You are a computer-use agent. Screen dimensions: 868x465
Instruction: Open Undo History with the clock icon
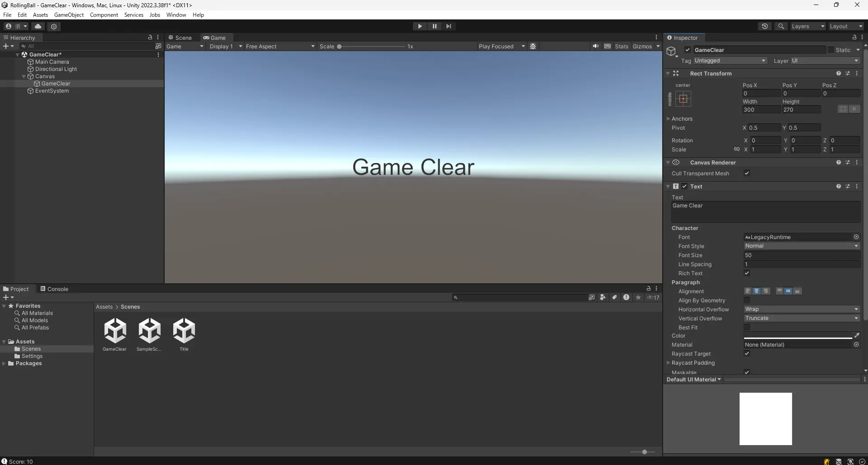(x=765, y=26)
